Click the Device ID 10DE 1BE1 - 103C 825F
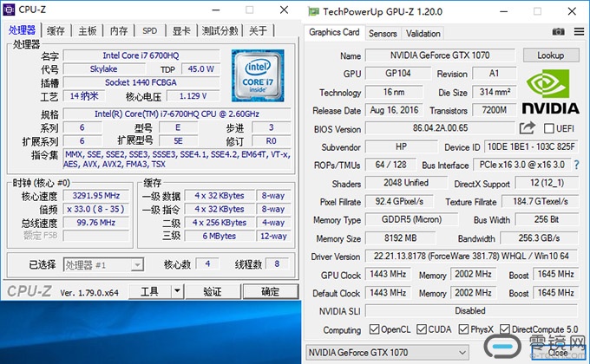This screenshot has width=590, height=364. [x=531, y=146]
